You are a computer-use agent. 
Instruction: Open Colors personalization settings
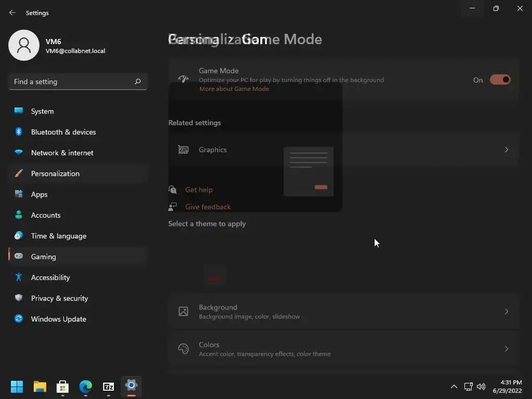point(344,349)
